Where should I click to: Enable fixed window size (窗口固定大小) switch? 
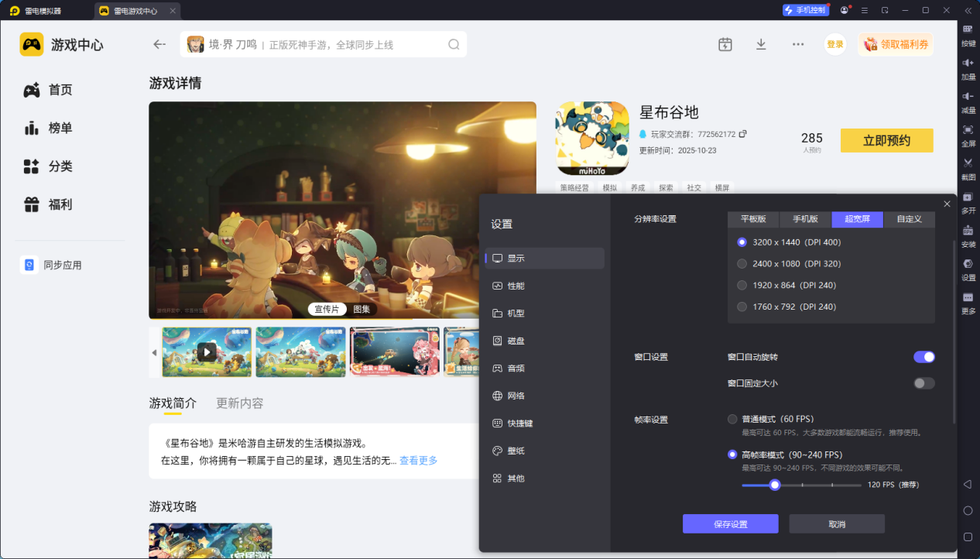tap(923, 383)
